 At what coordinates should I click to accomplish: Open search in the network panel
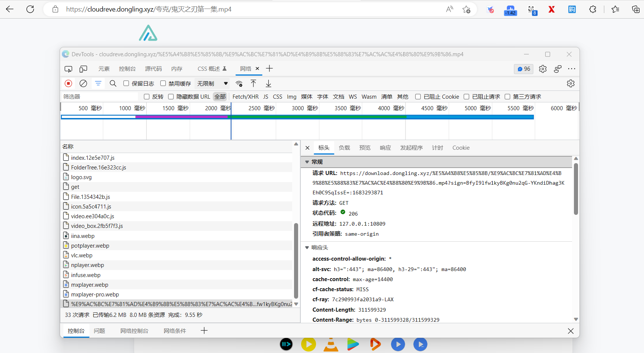point(113,83)
